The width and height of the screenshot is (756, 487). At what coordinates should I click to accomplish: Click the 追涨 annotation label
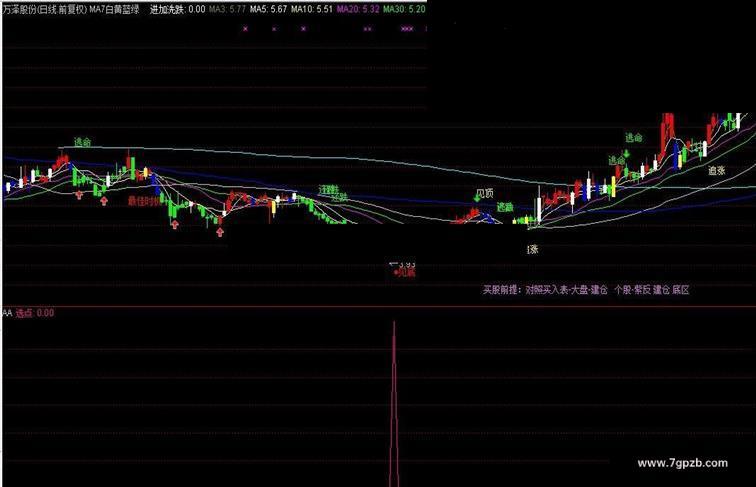(x=716, y=170)
